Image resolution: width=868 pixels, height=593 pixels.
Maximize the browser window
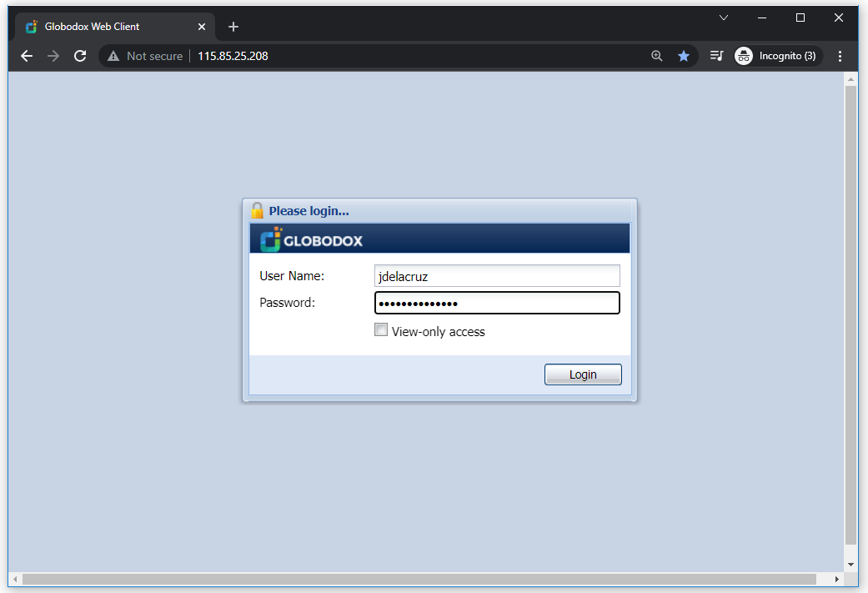(800, 18)
